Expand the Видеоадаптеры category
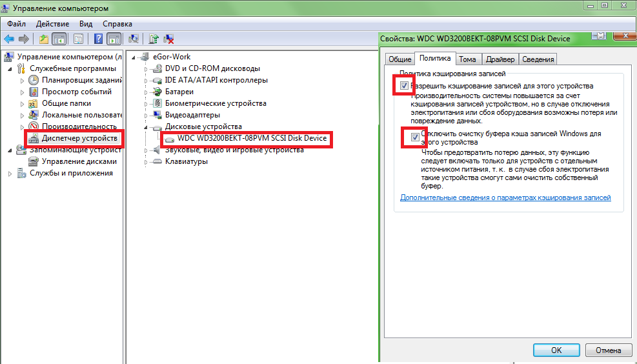637x364 pixels. 146,116
